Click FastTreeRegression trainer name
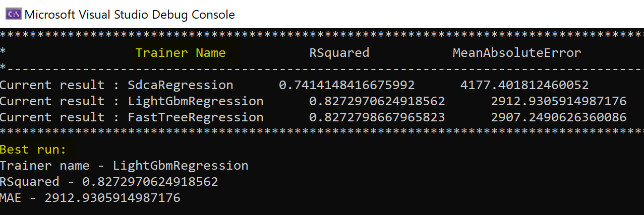644x215 pixels. pos(196,117)
